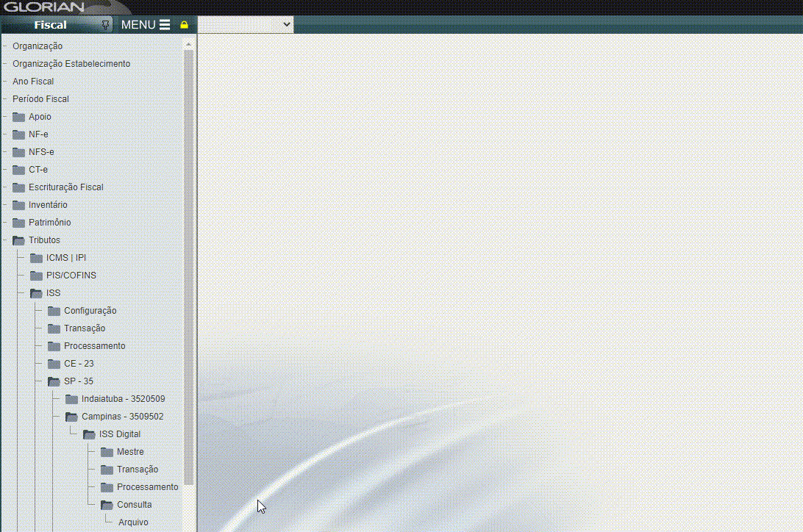Click the NF-e folder icon
Viewport: 803px width, 532px height.
click(18, 134)
